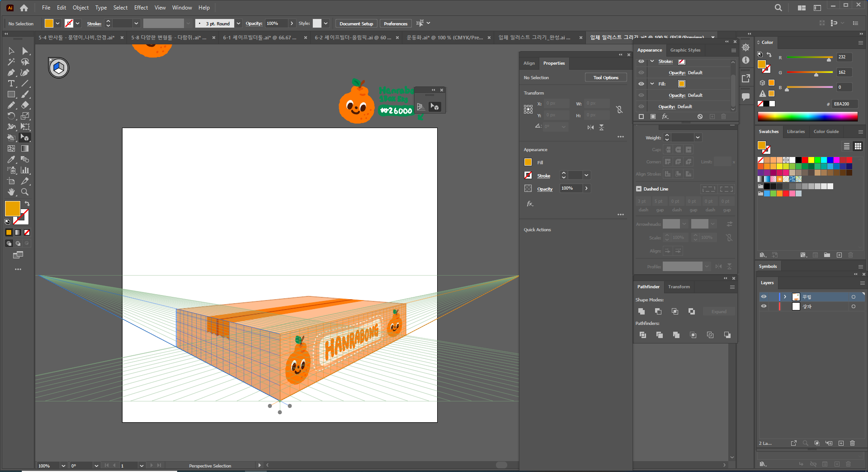Swap fill and stroke in toolbar
The width and height of the screenshot is (868, 472).
click(27, 204)
